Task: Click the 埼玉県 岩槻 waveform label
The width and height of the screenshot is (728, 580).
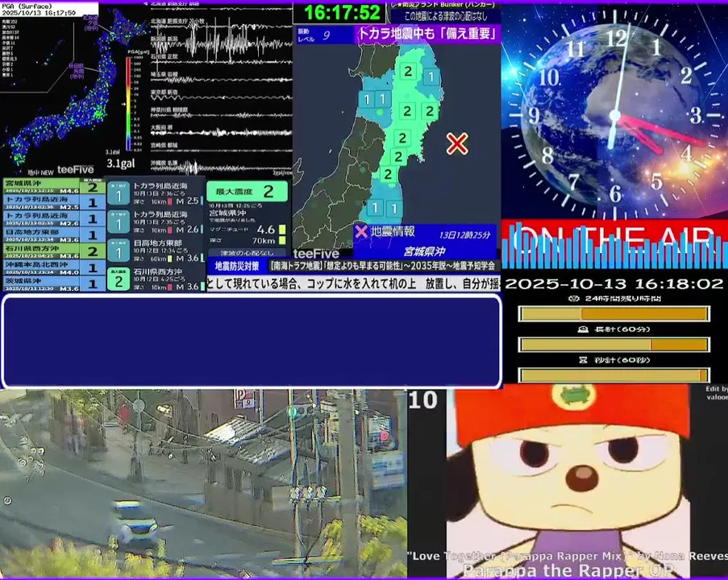Action: coord(164,74)
